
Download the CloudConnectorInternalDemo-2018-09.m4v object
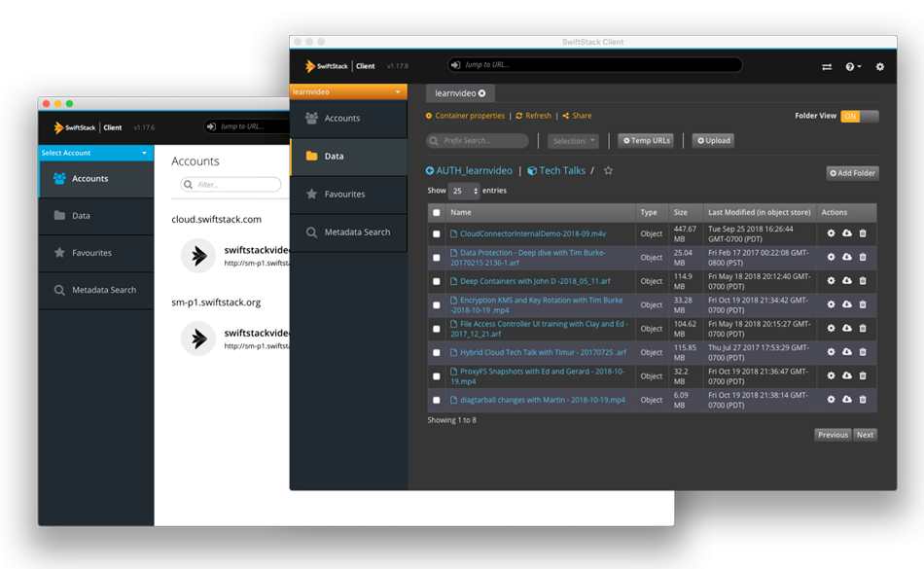coord(847,233)
